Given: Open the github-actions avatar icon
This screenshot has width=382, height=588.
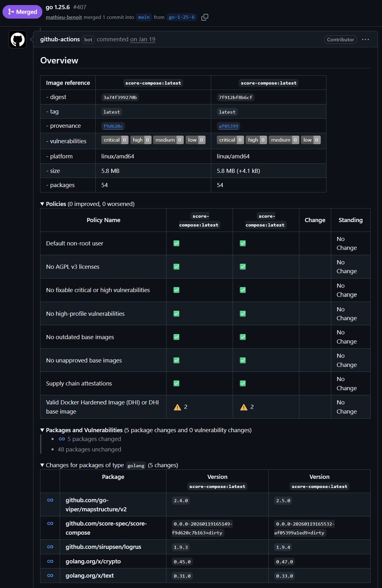Looking at the screenshot, I should pos(18,40).
